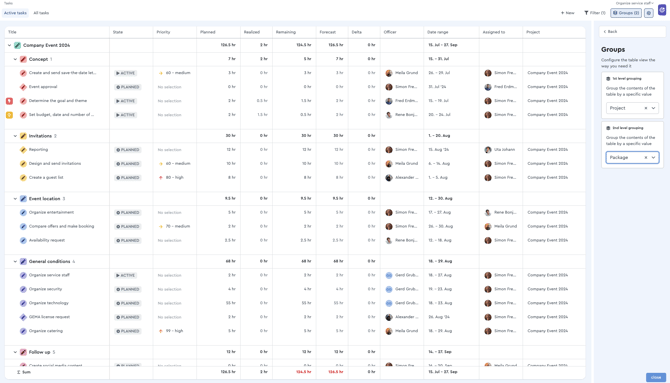Sort by the State column header
This screenshot has height=383, width=670.
click(118, 32)
